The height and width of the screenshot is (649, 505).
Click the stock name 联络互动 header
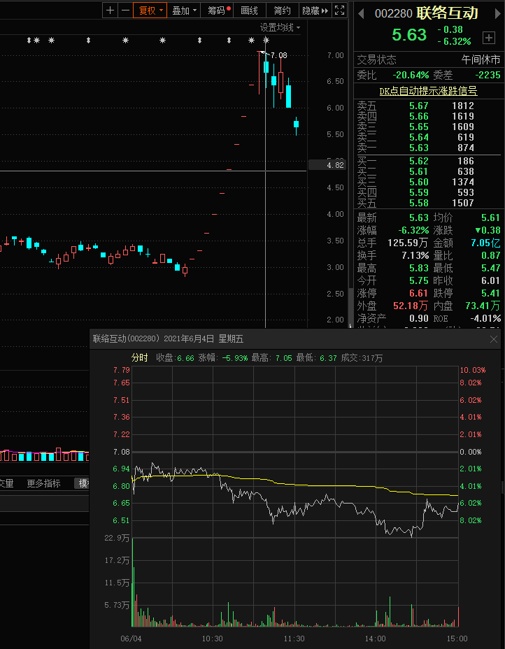(447, 13)
